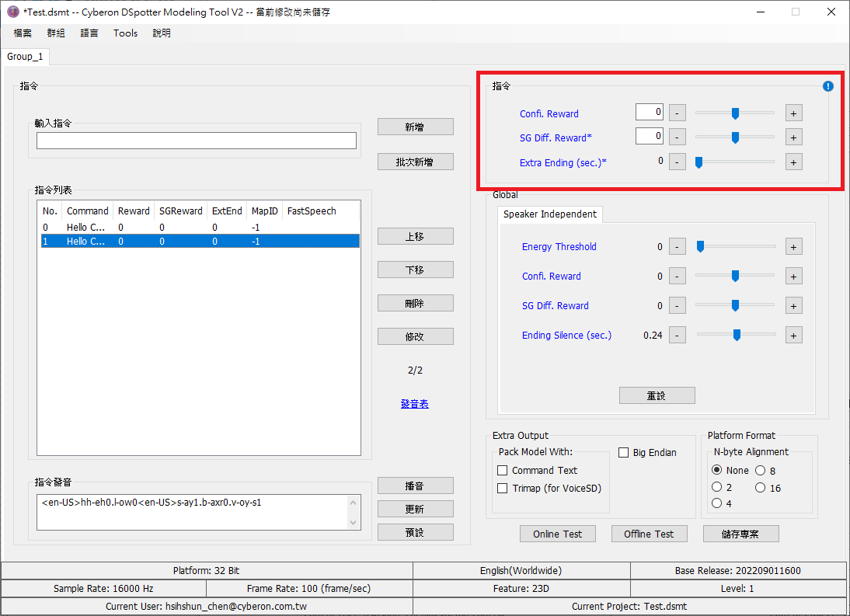Increase the command Confi. Reward with plus
Image resolution: width=850 pixels, height=616 pixels.
pyautogui.click(x=793, y=113)
